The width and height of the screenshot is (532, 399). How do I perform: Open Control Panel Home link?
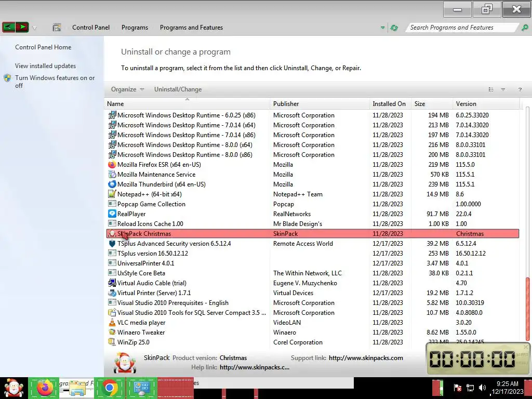coord(43,47)
